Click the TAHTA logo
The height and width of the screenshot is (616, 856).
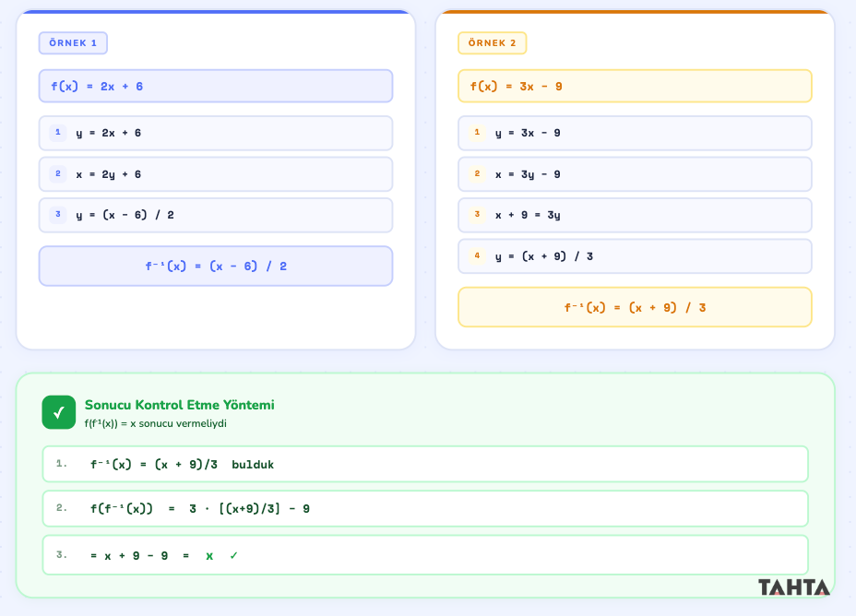tap(794, 587)
